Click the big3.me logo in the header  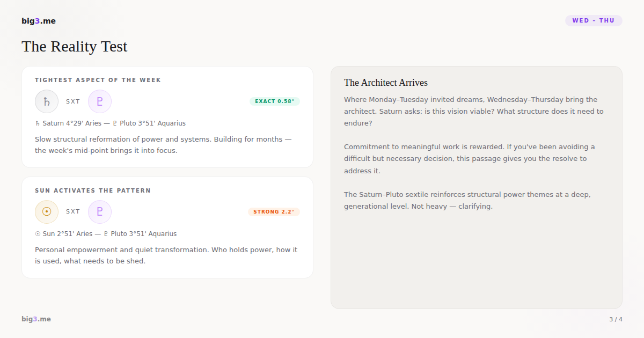click(39, 21)
